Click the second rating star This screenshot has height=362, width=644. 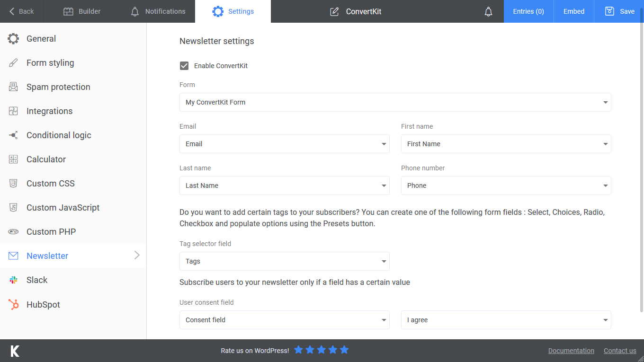pos(310,350)
